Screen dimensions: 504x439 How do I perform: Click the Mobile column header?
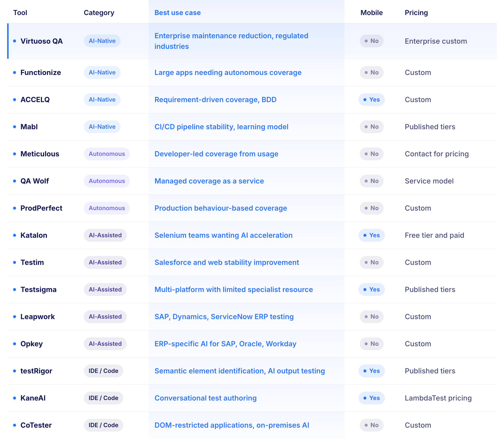pyautogui.click(x=372, y=13)
